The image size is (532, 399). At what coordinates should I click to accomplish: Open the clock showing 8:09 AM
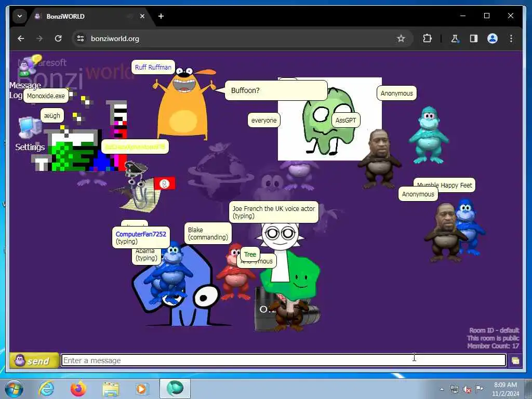(x=506, y=389)
